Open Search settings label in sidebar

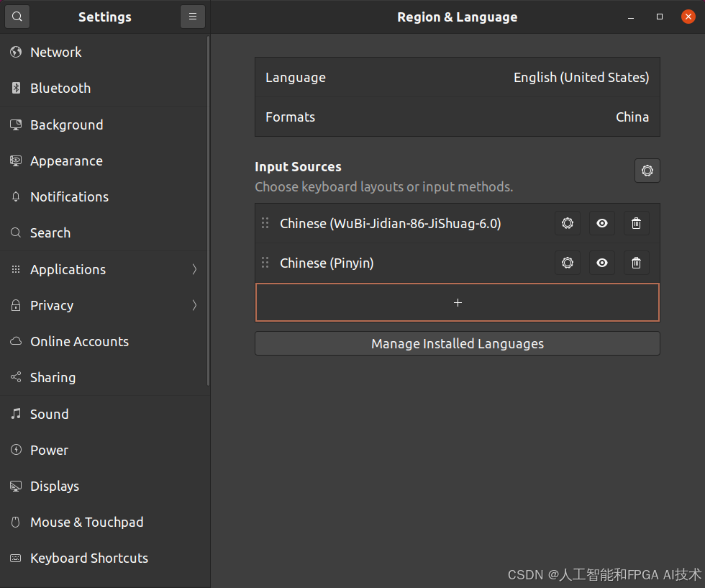[x=50, y=232]
